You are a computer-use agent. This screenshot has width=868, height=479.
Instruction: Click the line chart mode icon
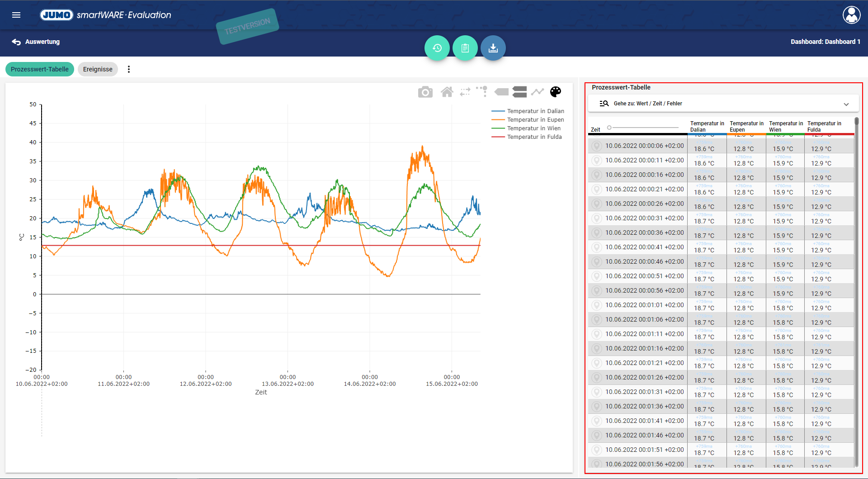coord(537,92)
